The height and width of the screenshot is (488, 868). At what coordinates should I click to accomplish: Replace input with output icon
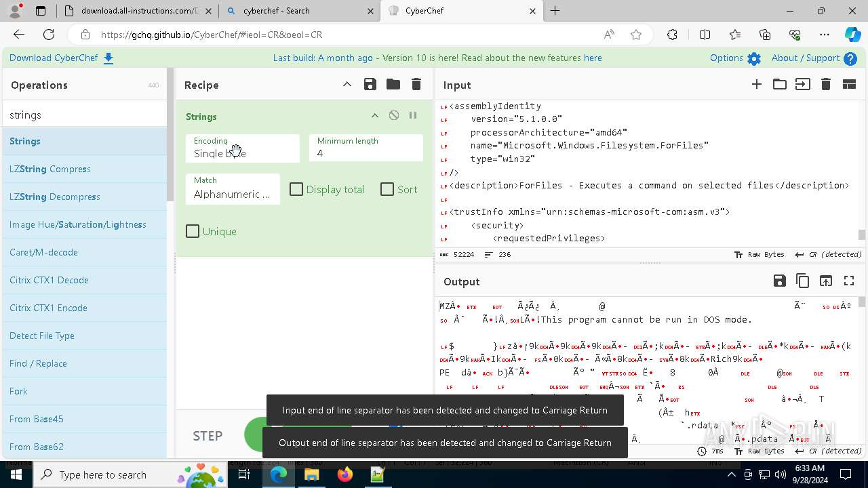826,281
